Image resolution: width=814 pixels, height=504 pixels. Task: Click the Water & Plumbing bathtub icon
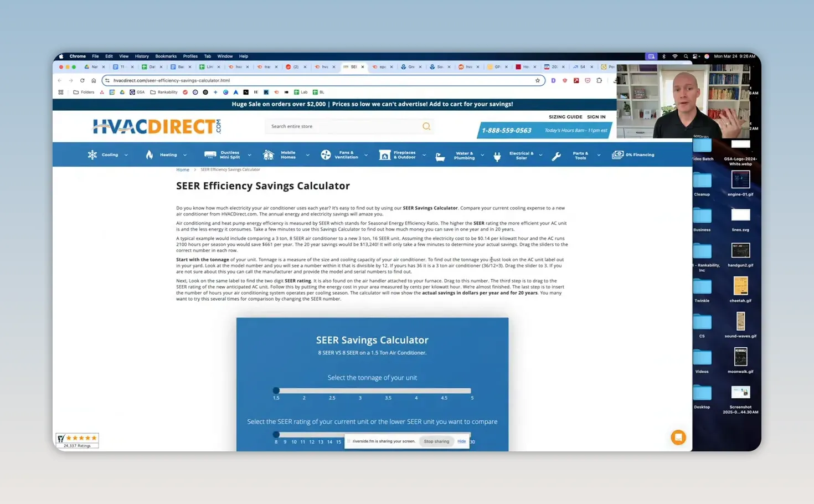[x=440, y=157]
